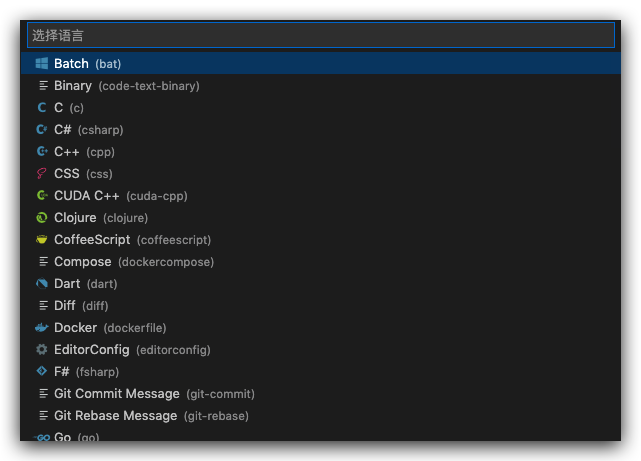Select Binary (code-text-binary) entry

(321, 85)
